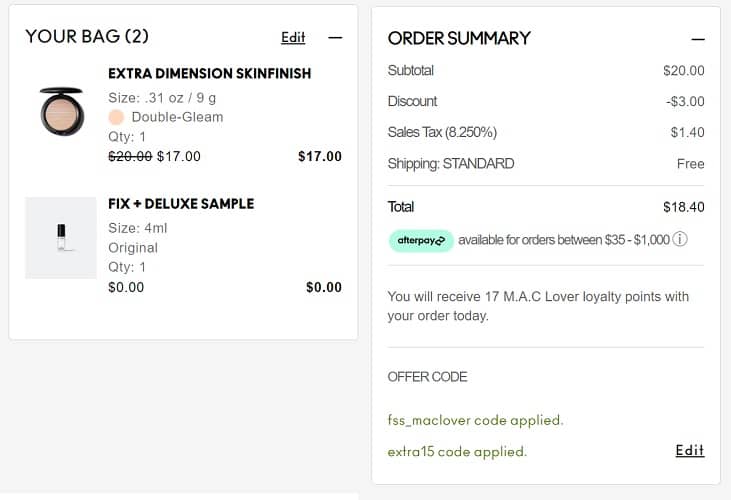Collapse the Order Summary panel
Viewport: 731px width, 500px height.
point(698,39)
